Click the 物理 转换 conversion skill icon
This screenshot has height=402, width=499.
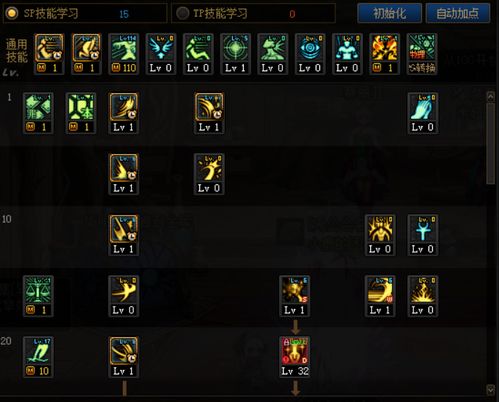point(422,54)
